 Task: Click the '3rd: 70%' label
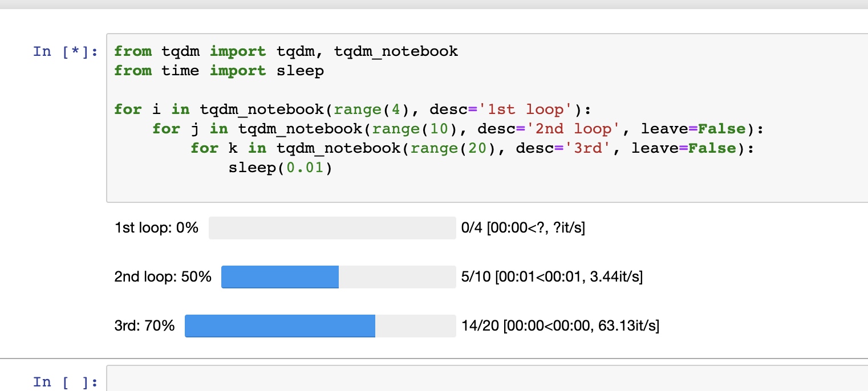pos(144,326)
